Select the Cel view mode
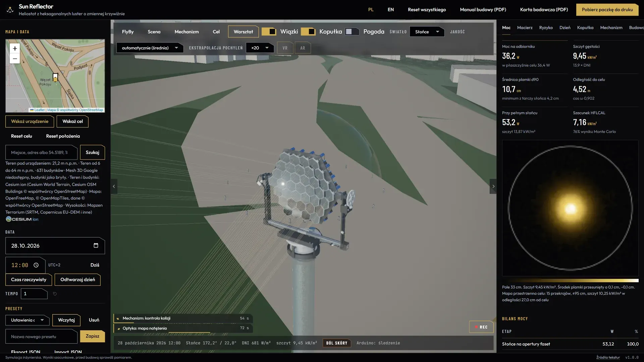 click(x=216, y=32)
